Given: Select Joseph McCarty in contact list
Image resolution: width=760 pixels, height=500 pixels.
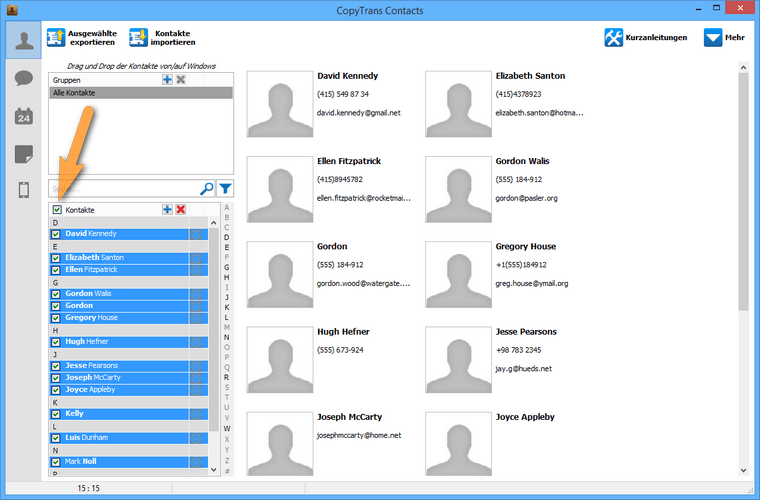Looking at the screenshot, I should click(128, 378).
